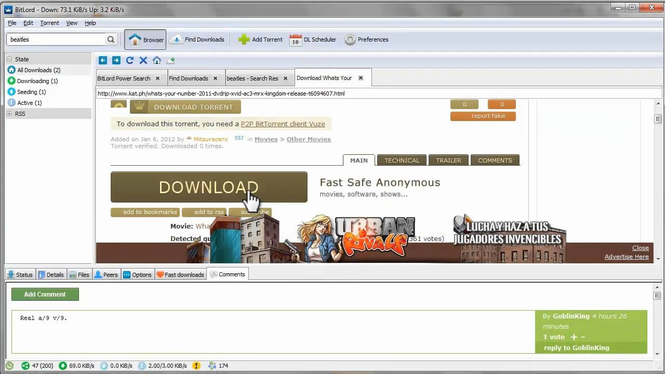This screenshot has width=665, height=374.
Task: Click the search magnifier icon
Action: (111, 39)
